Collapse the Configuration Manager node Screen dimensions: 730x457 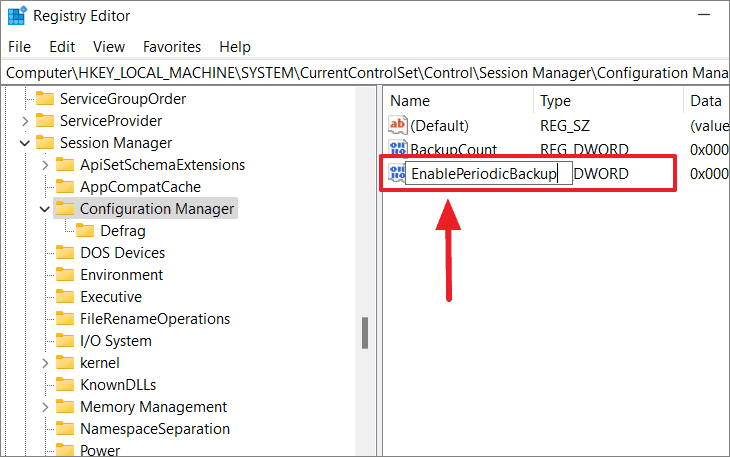coord(45,209)
